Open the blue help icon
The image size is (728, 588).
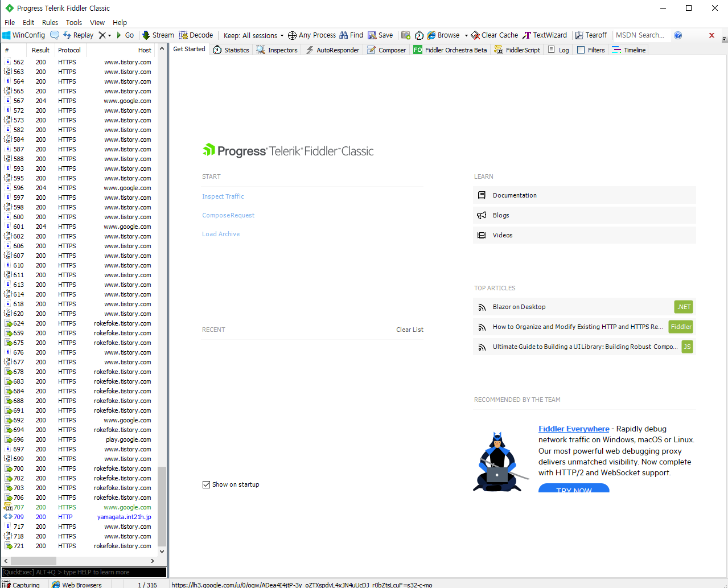pos(678,35)
